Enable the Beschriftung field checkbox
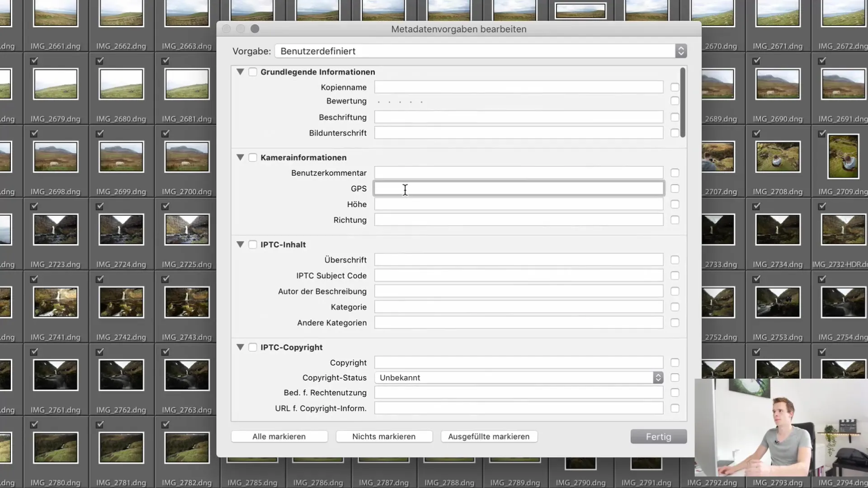Viewport: 868px width, 488px height. pyautogui.click(x=675, y=117)
